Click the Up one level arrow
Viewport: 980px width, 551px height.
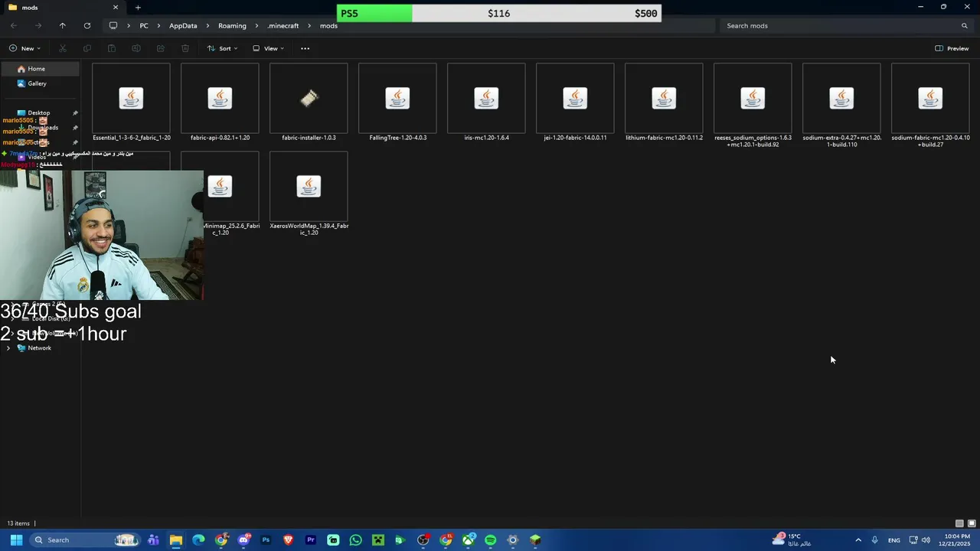[x=63, y=25]
